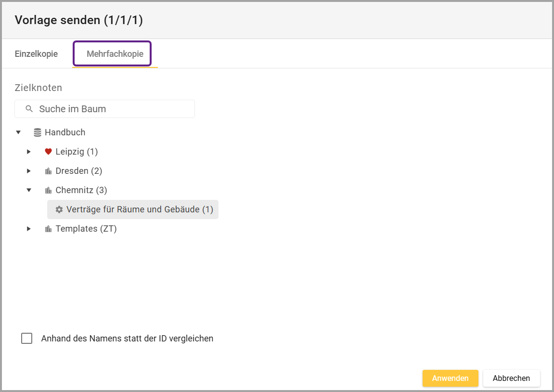The width and height of the screenshot is (554, 392).
Task: Select the Mehrfachkopie tab
Action: (x=115, y=54)
